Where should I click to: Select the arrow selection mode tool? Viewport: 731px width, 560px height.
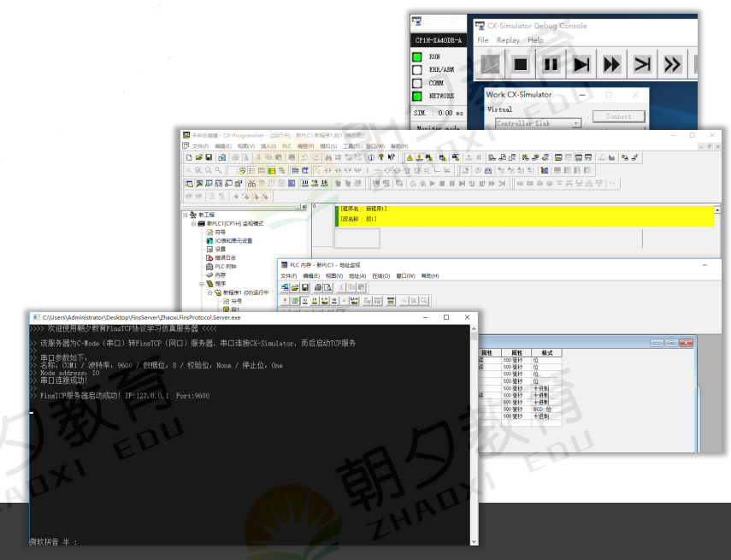tap(318, 171)
